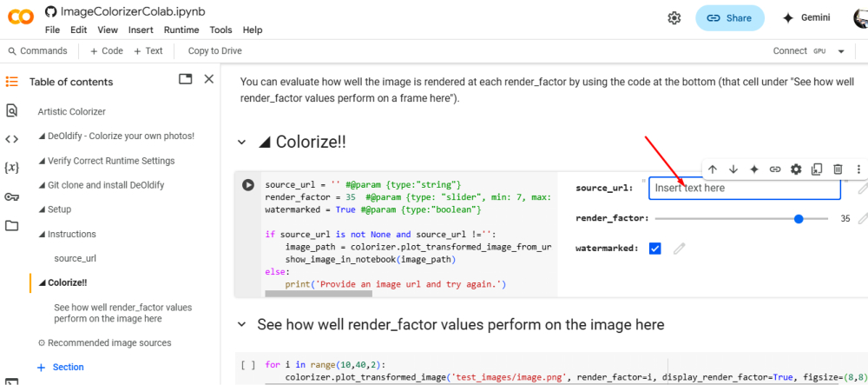868x385 pixels.
Task: Run the Colorize code cell
Action: [x=248, y=185]
